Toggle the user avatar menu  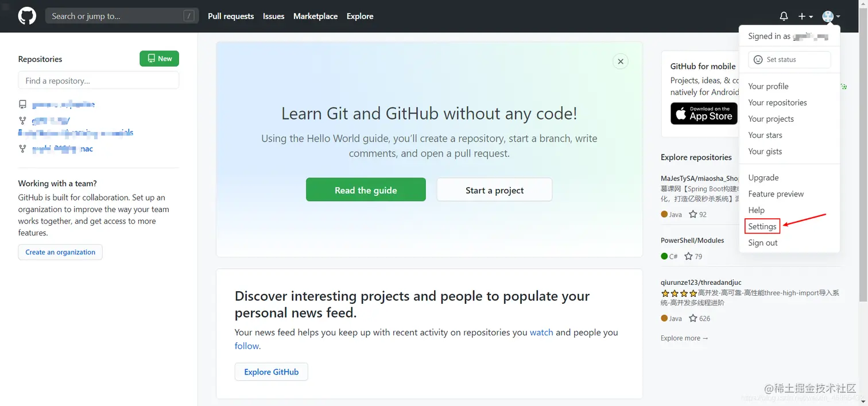(831, 17)
